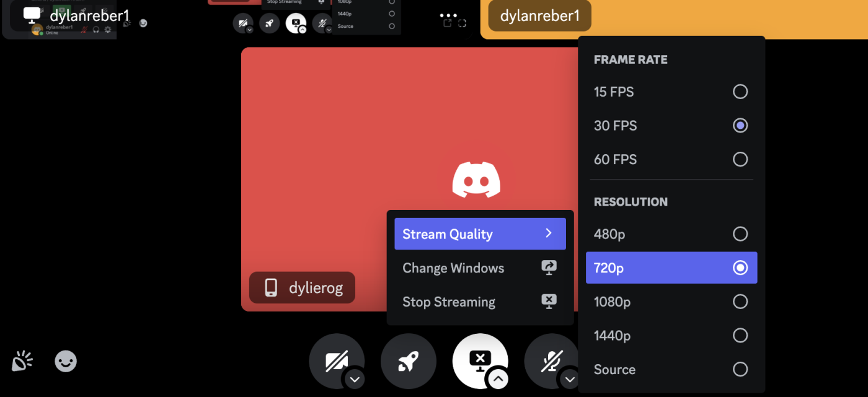This screenshot has width=868, height=397.
Task: Click the small screen-share chevron in stream preview
Action: coord(302,30)
